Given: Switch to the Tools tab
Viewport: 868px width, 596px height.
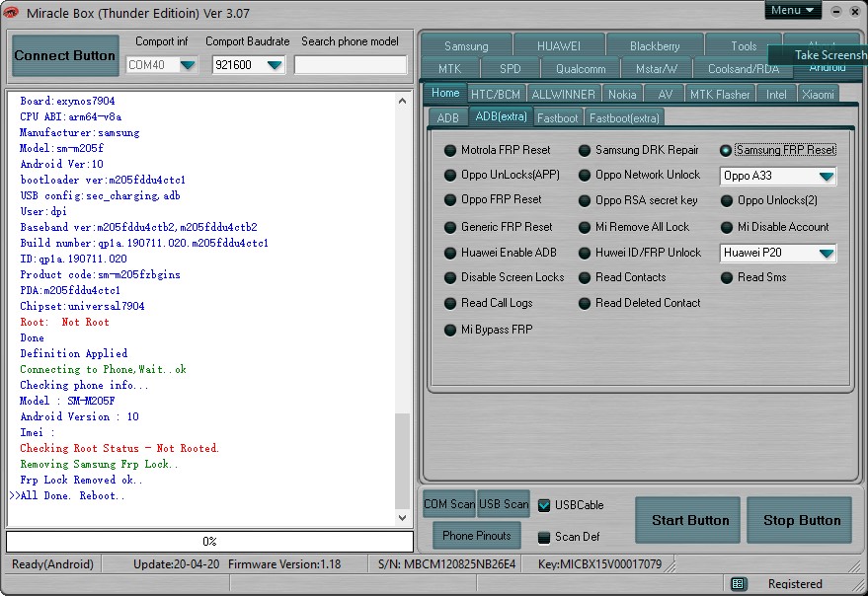Looking at the screenshot, I should (744, 46).
